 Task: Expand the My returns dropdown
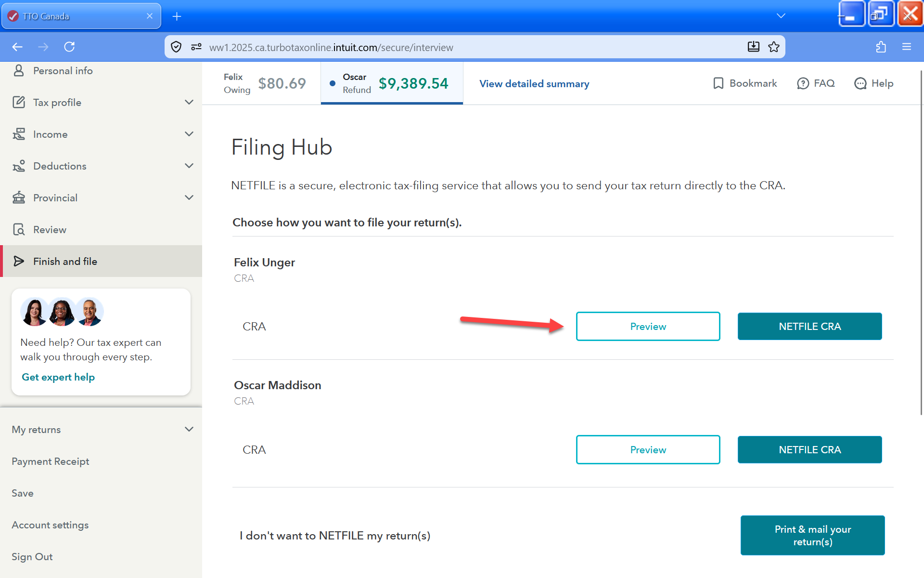[x=189, y=429]
